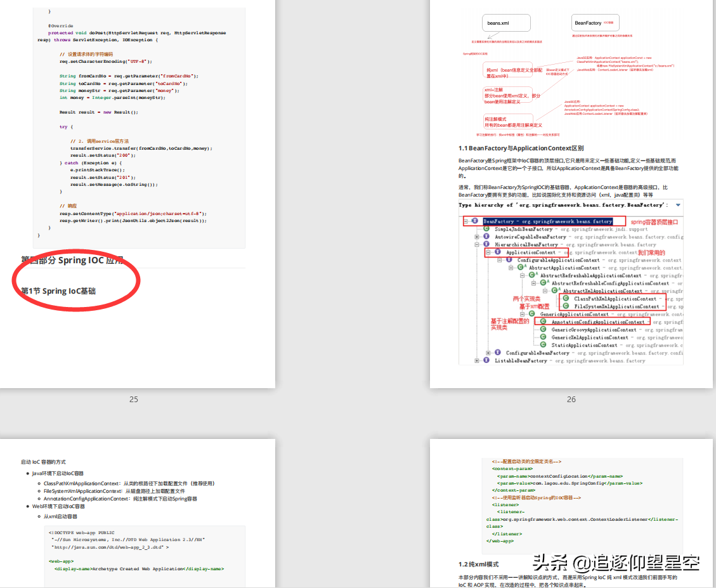Collapse the AbstractXmlApplicationContext node
Image resolution: width=716 pixels, height=588 pixels.
tap(545, 291)
